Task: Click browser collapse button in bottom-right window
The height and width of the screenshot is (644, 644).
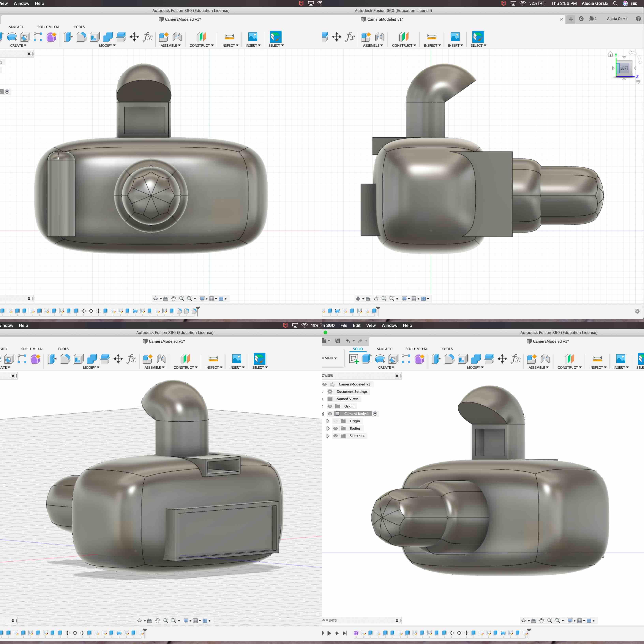Action: tap(397, 376)
